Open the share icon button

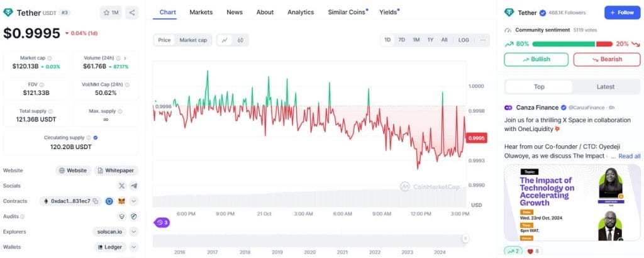[132, 13]
